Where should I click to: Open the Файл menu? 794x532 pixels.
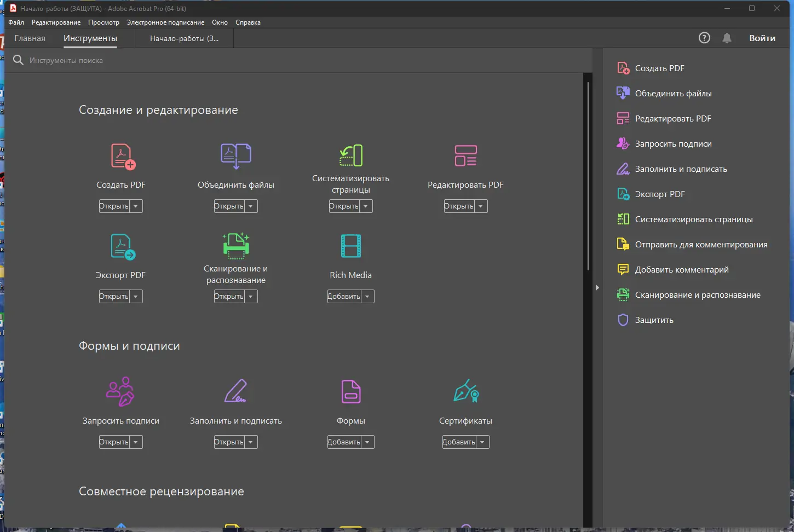[x=16, y=22]
